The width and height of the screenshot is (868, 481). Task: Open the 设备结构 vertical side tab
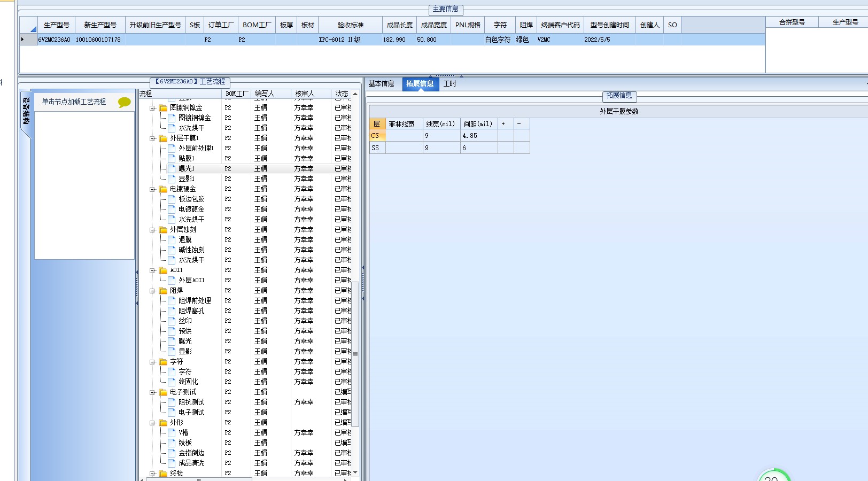(x=26, y=111)
